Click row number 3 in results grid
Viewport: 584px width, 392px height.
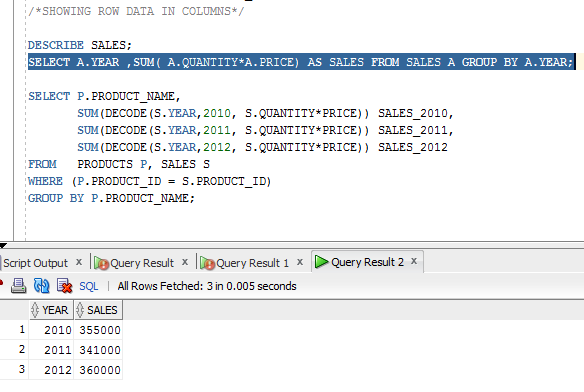[22, 369]
